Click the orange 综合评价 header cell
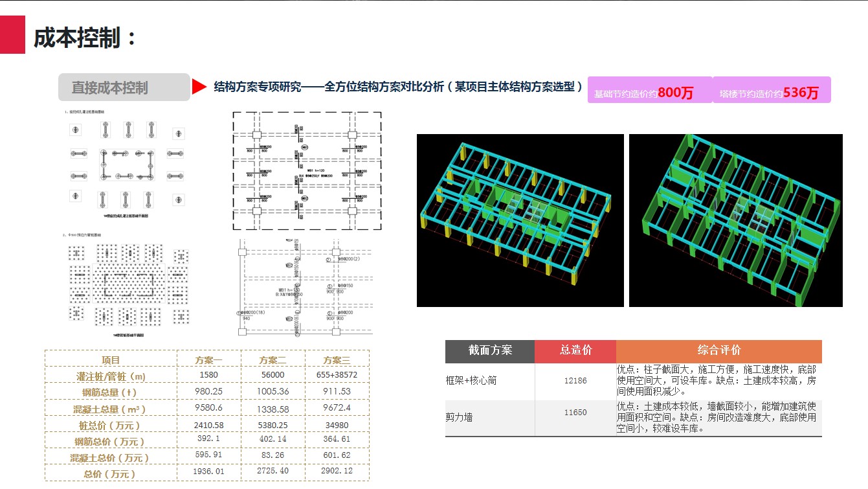The image size is (868, 489). coord(718,350)
